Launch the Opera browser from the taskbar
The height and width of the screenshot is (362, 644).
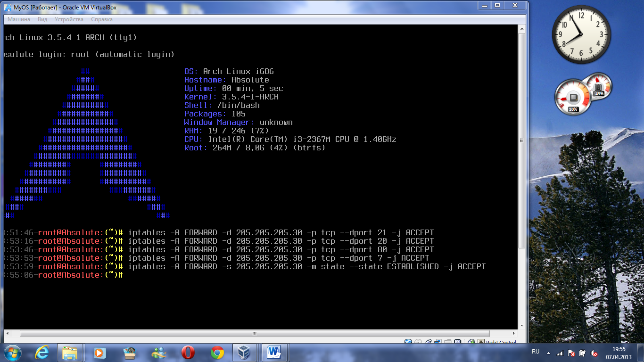pos(188,353)
